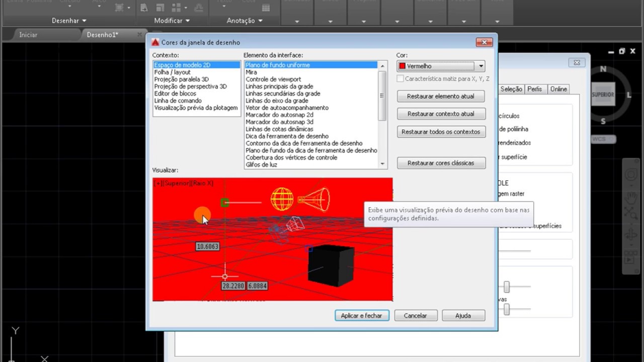Image resolution: width=644 pixels, height=362 pixels.
Task: Open the Cor color dropdown
Action: (480, 66)
